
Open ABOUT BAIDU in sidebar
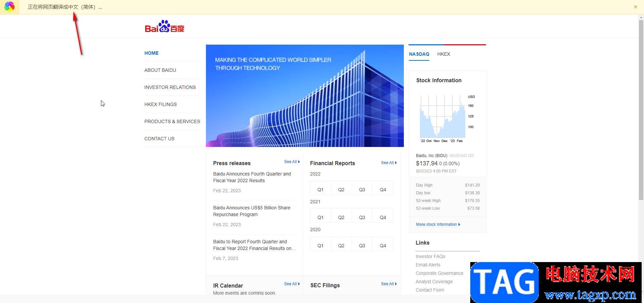(160, 70)
